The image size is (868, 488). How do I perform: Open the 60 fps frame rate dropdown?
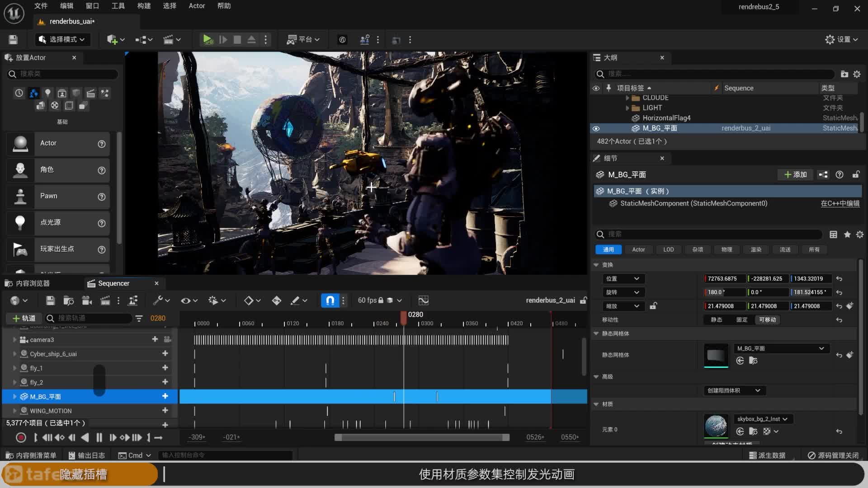point(380,300)
